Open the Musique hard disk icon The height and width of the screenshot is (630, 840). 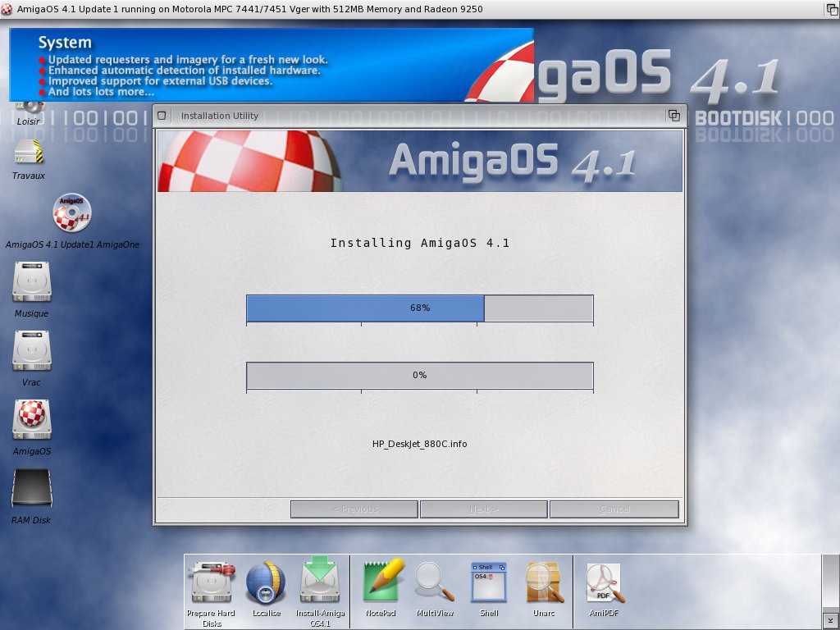pos(32,282)
